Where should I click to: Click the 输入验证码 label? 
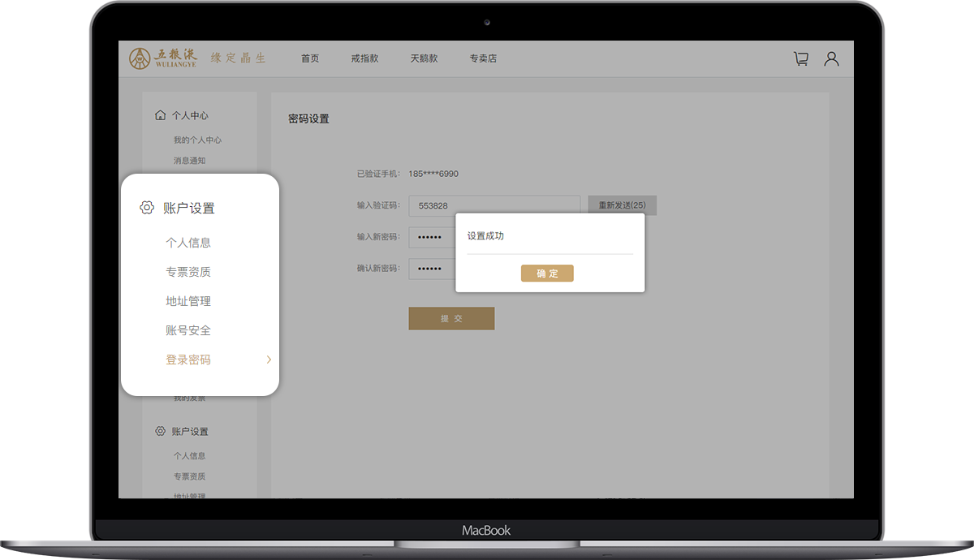(x=377, y=206)
